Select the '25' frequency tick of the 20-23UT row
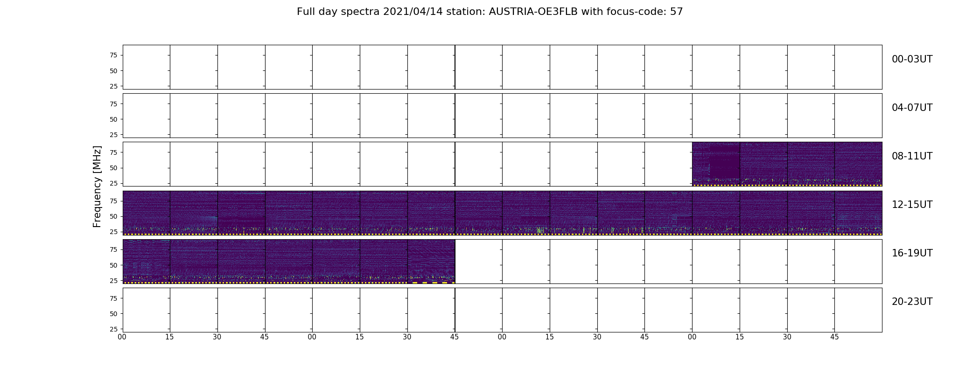980x373 pixels. (113, 329)
